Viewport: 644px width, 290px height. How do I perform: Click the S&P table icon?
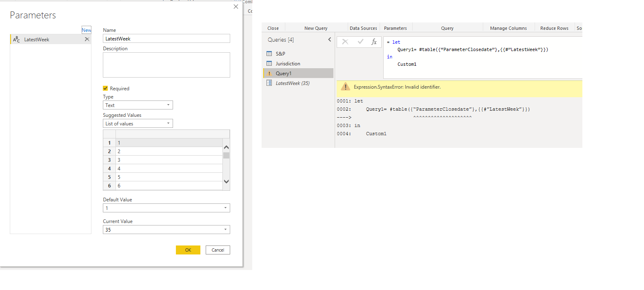click(269, 54)
